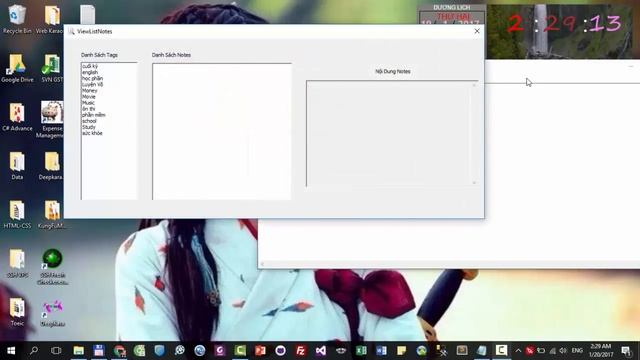
Task: Open taskbar clock showing 2:29 AM
Action: [600, 351]
